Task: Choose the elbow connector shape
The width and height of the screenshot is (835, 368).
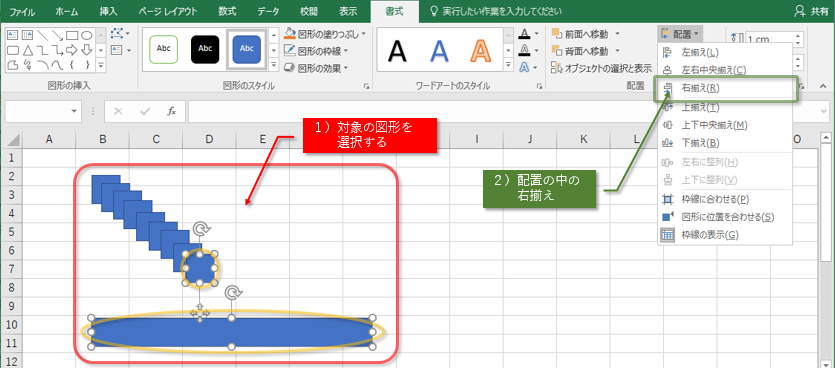Action: click(x=42, y=50)
